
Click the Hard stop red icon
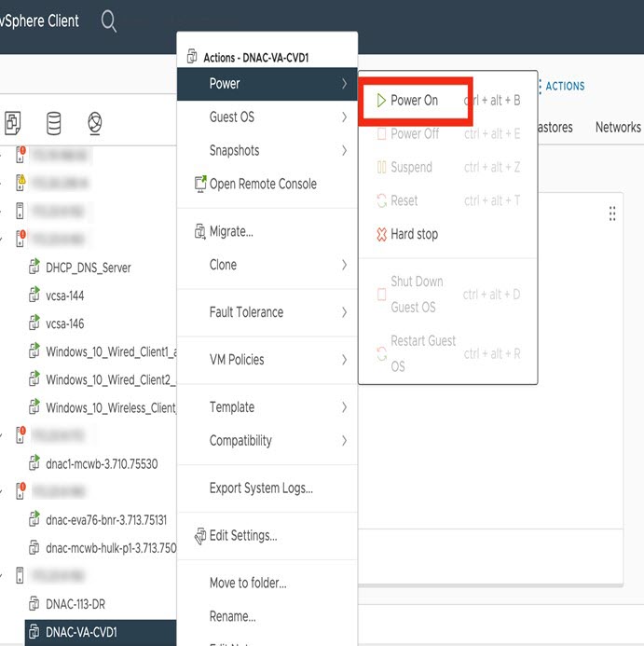(x=381, y=234)
